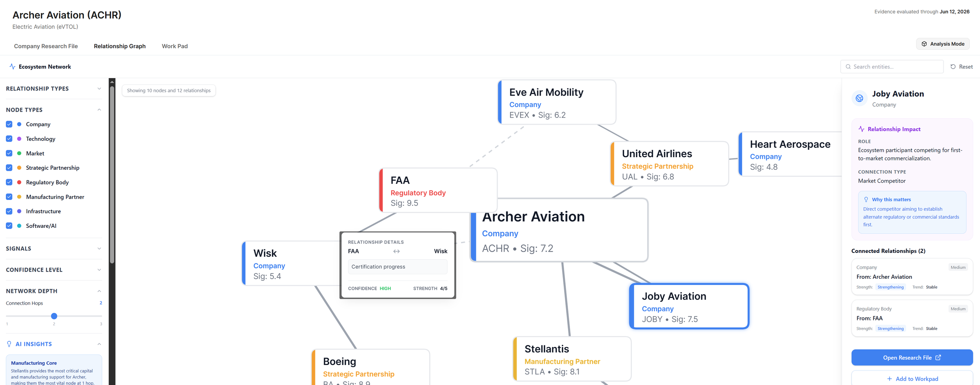Image resolution: width=980 pixels, height=385 pixels.
Task: Click the Analysis Mode button
Action: click(943, 44)
